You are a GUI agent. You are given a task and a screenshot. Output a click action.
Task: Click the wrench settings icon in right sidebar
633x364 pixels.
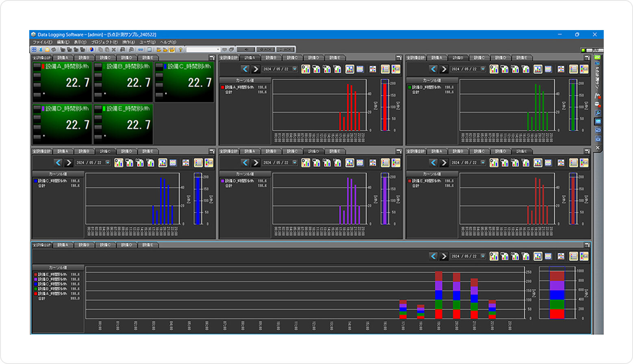598,113
